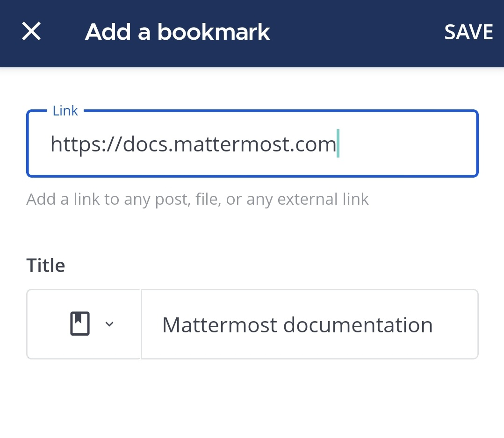Click the close cross in the header

click(x=31, y=31)
